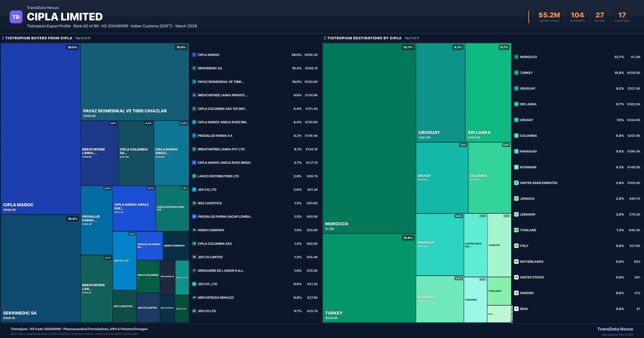Viewport: 644px width, 338px height.
Task: Select the 16.0% badge on PAYAZ BIOMEDIKAL block
Action: (181, 47)
